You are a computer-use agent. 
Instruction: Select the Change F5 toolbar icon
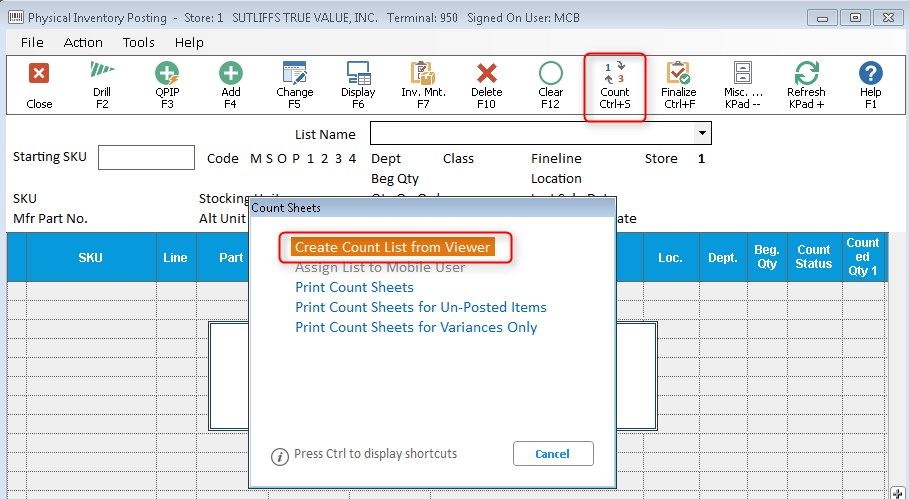click(x=294, y=84)
